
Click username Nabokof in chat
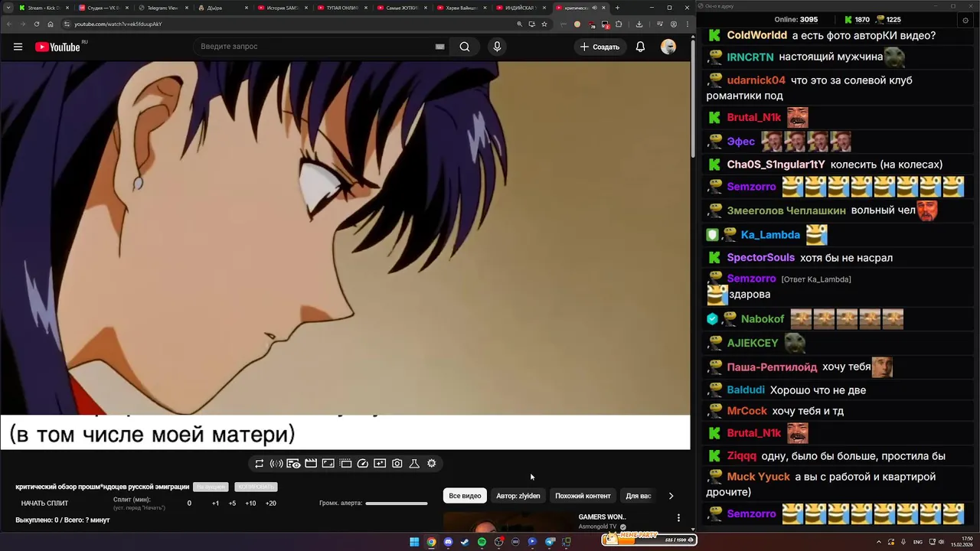pos(762,319)
